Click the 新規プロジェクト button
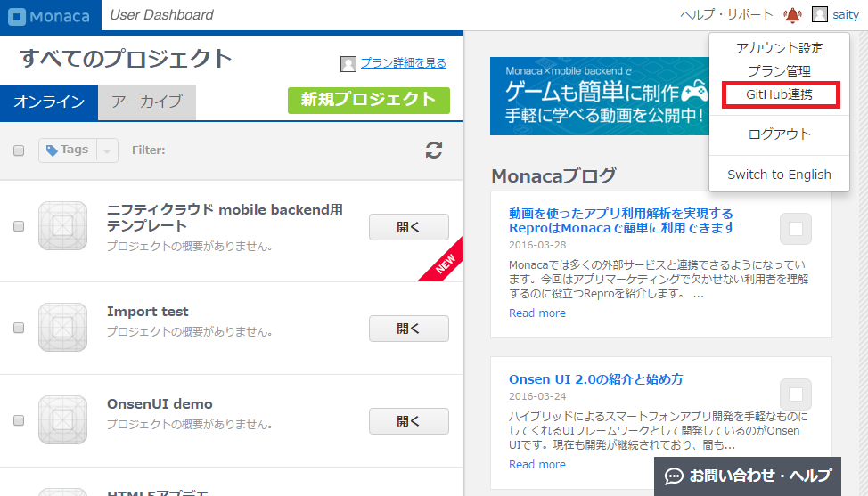This screenshot has width=868, height=496. pos(368,100)
